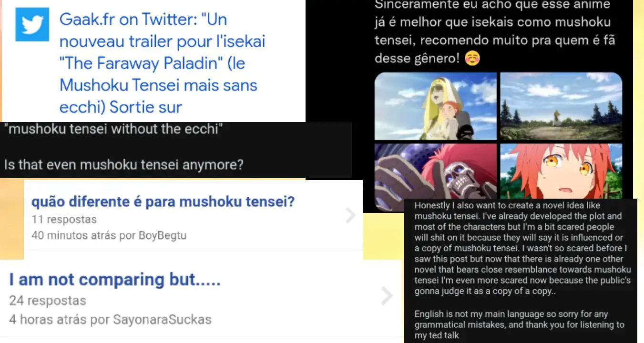This screenshot has width=644, height=343.
Task: Click the '11 respostas' reply count
Action: [64, 220]
